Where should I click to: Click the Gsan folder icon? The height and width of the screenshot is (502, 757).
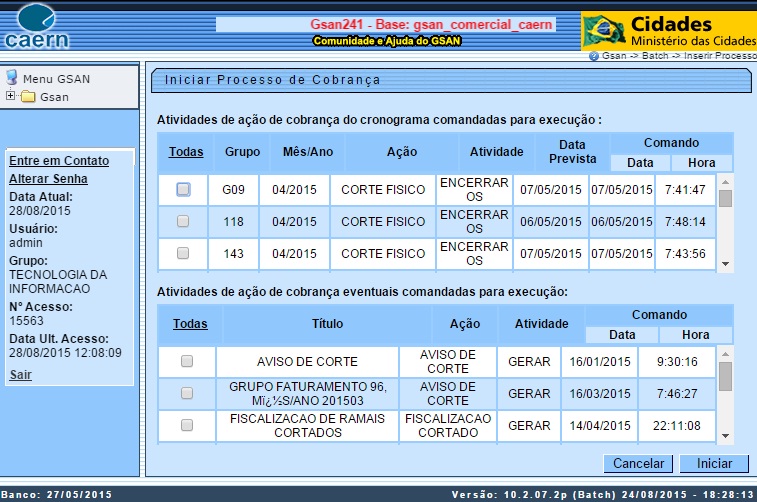point(28,97)
